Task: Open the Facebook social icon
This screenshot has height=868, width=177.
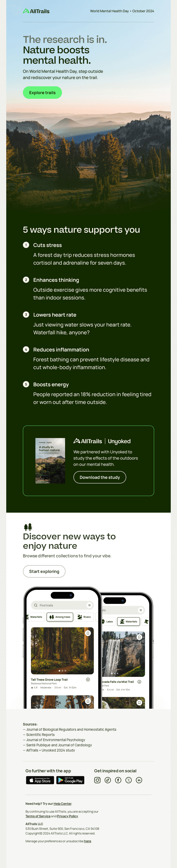Action: [118, 779]
